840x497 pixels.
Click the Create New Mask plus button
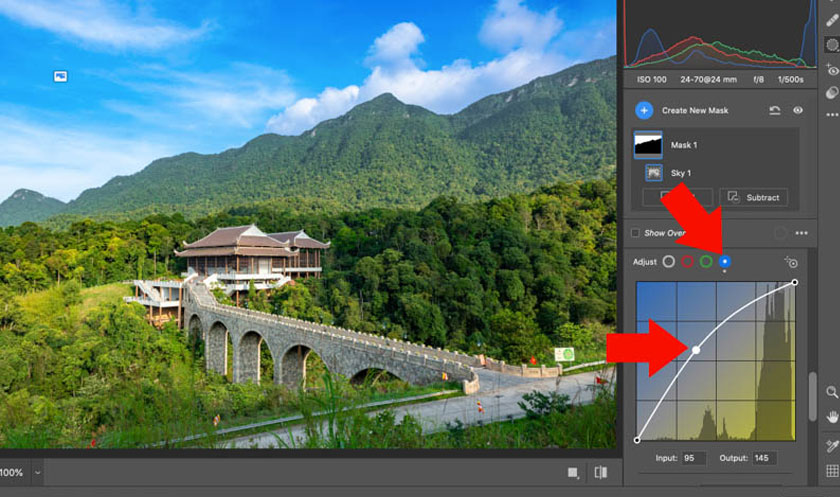point(644,110)
